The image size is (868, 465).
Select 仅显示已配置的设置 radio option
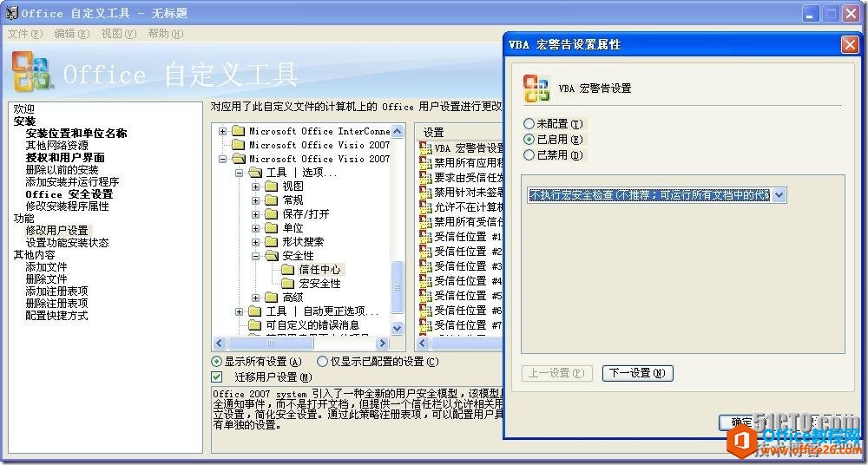pyautogui.click(x=323, y=362)
